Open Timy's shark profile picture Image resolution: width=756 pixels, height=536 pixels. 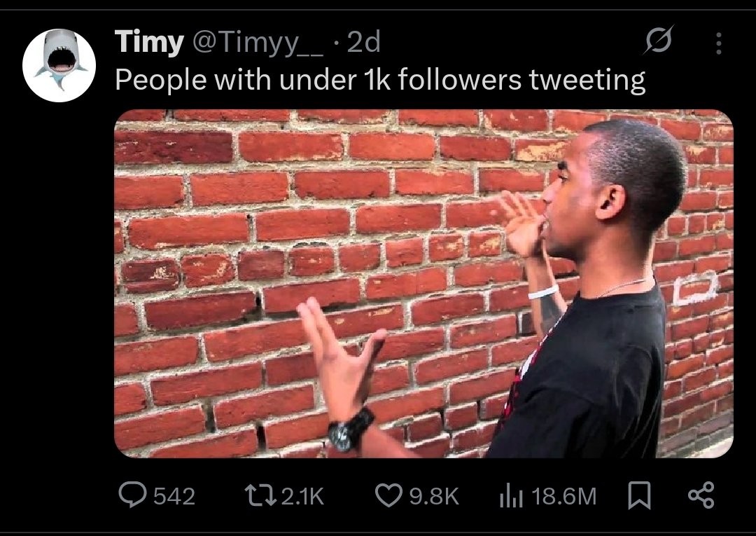[x=59, y=65]
